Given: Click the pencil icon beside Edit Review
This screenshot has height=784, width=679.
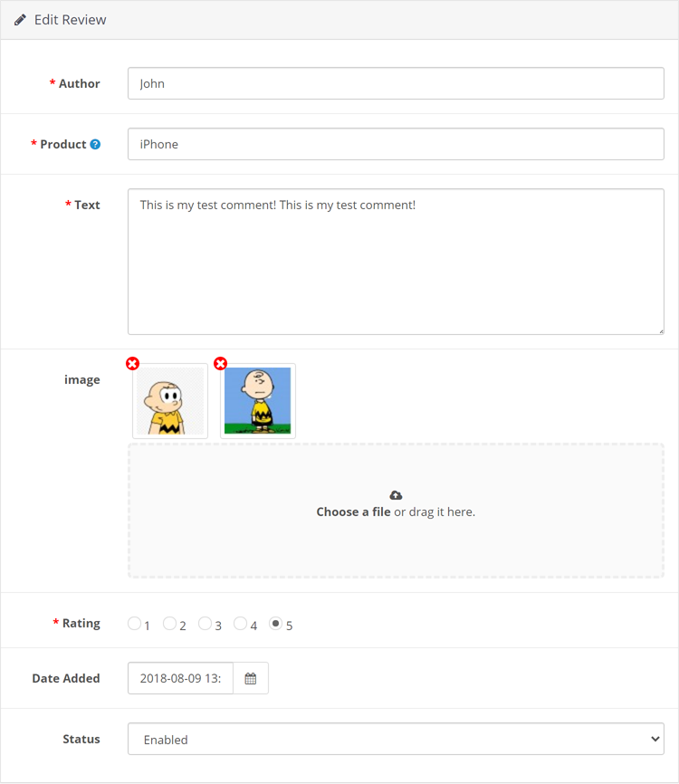Looking at the screenshot, I should pyautogui.click(x=20, y=20).
